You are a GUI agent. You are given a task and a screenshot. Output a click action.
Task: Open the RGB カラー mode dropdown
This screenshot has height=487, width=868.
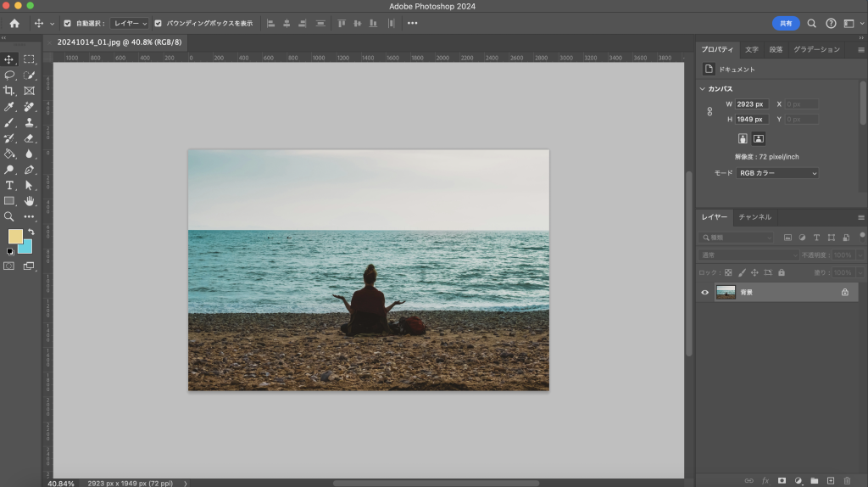[x=777, y=173]
